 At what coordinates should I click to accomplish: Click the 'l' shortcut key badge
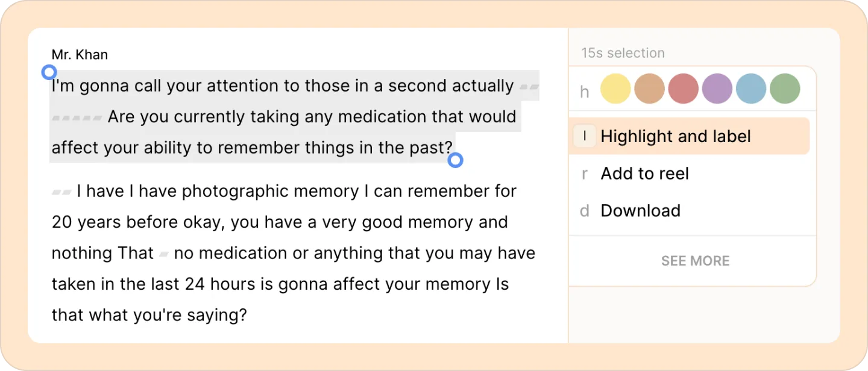tap(585, 137)
